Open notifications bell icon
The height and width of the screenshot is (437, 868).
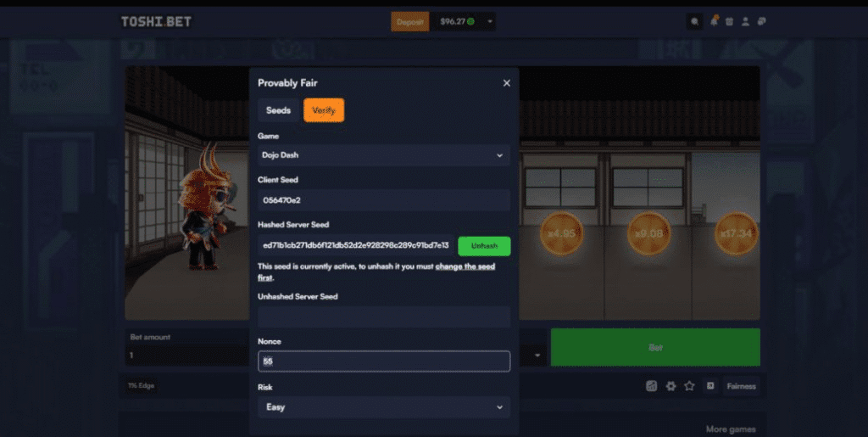(714, 22)
